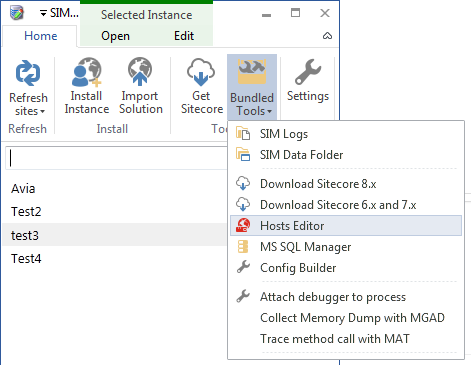Switch to the Home ribbon tab
This screenshot has width=471, height=365.
click(x=41, y=36)
